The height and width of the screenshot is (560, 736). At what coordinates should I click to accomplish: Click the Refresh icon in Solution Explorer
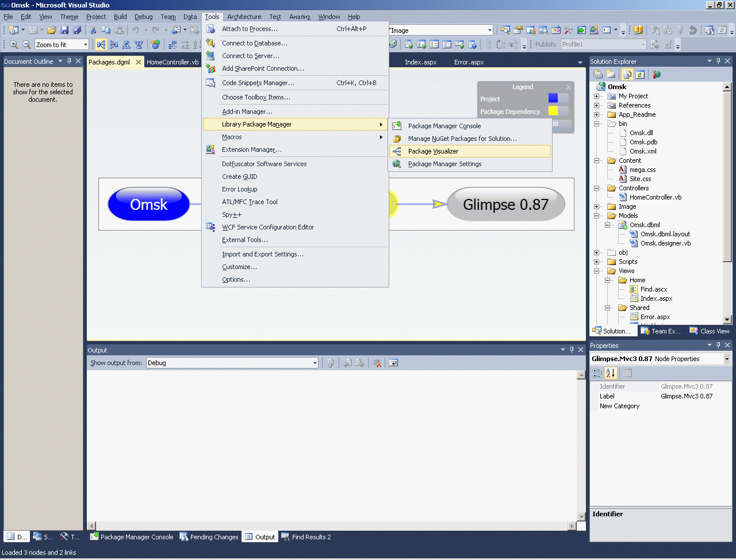point(639,74)
